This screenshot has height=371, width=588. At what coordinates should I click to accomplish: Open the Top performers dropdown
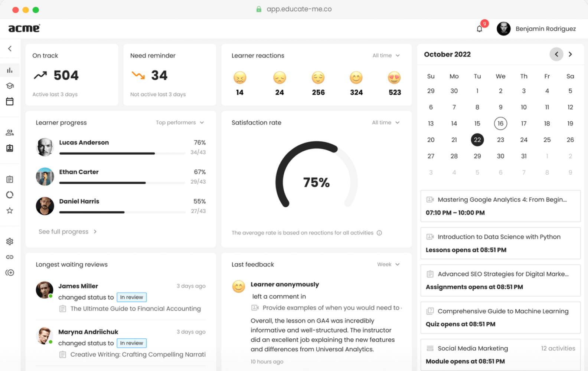click(180, 123)
